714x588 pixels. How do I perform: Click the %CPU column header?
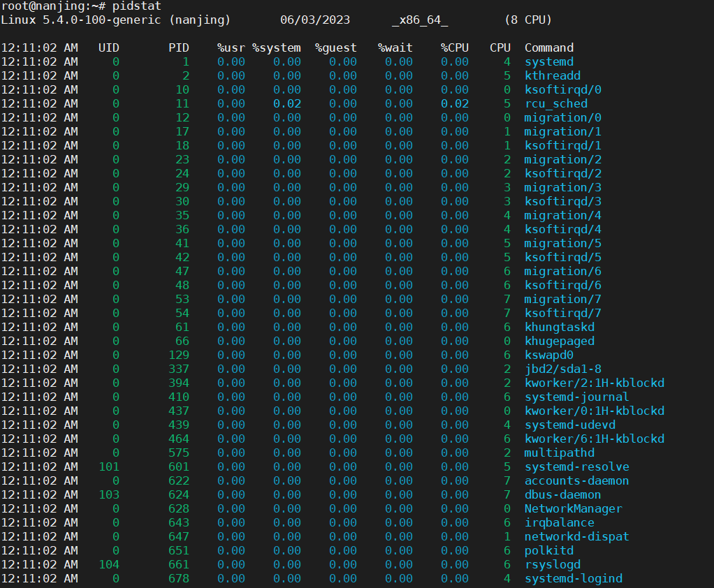(x=455, y=47)
